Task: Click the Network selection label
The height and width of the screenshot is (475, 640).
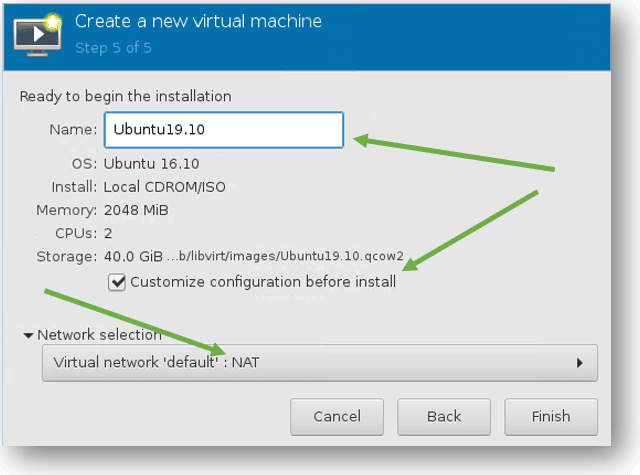Action: tap(100, 335)
